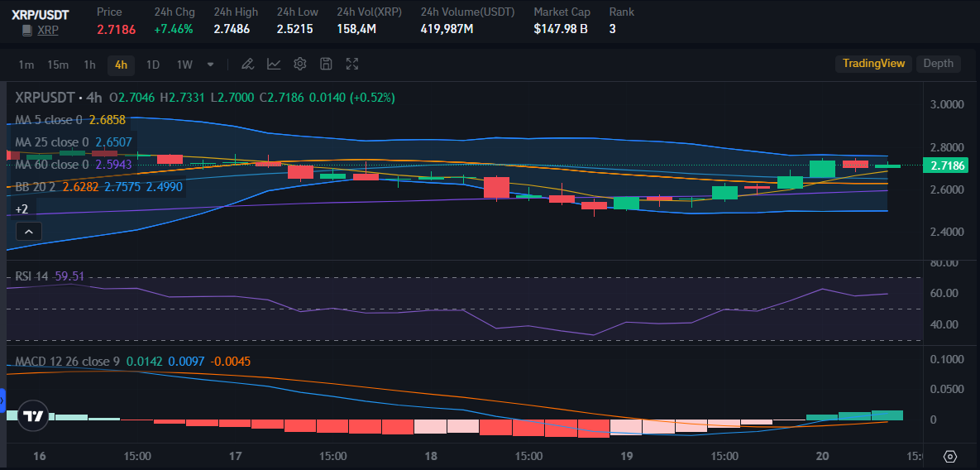The height and width of the screenshot is (470, 980).
Task: Click the save chart floppy icon
Action: pos(326,64)
